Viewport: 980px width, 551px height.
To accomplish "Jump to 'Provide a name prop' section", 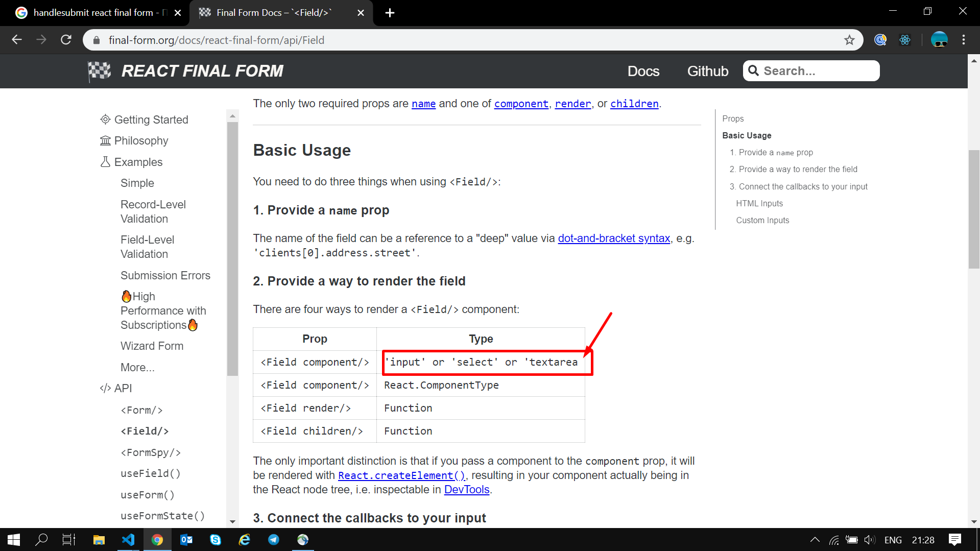I will (x=771, y=152).
